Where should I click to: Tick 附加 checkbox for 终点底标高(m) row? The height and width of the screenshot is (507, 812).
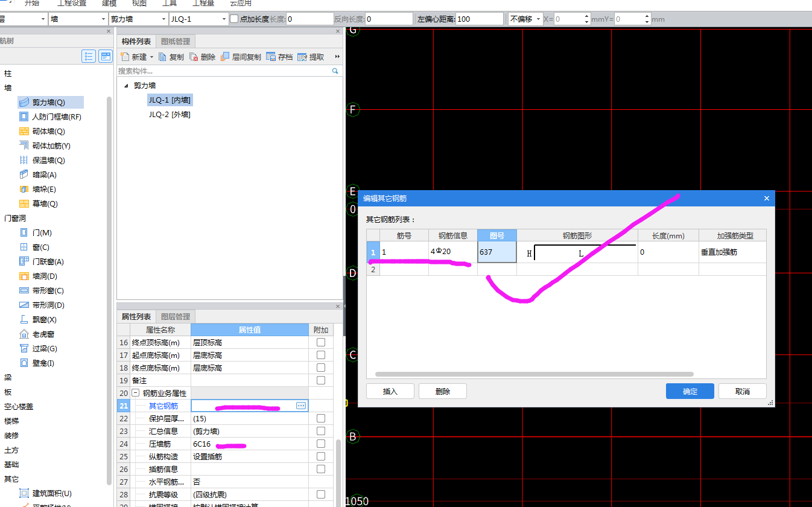[321, 368]
